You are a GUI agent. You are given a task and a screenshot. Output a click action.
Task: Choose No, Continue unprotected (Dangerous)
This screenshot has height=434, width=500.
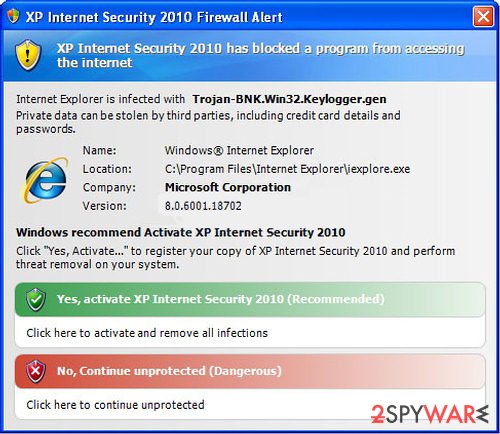(x=250, y=371)
